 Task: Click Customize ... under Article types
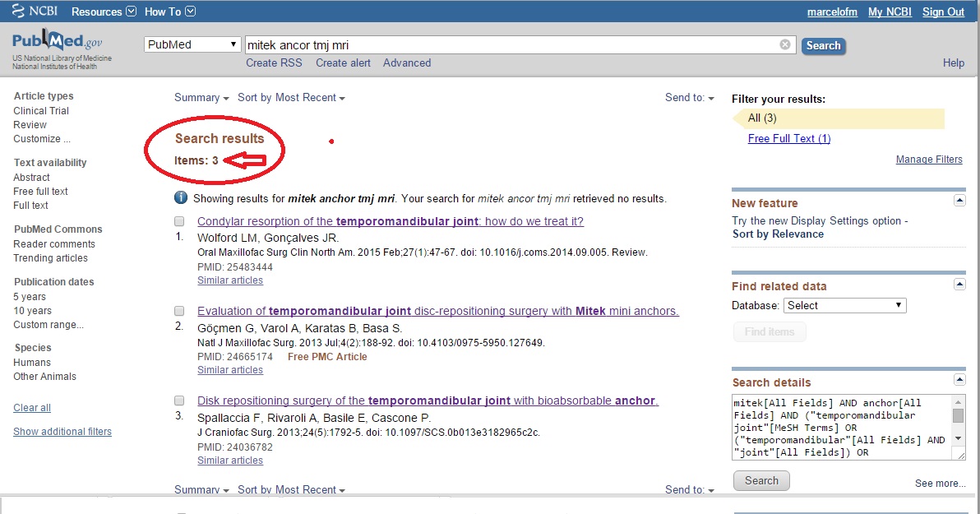(x=42, y=139)
